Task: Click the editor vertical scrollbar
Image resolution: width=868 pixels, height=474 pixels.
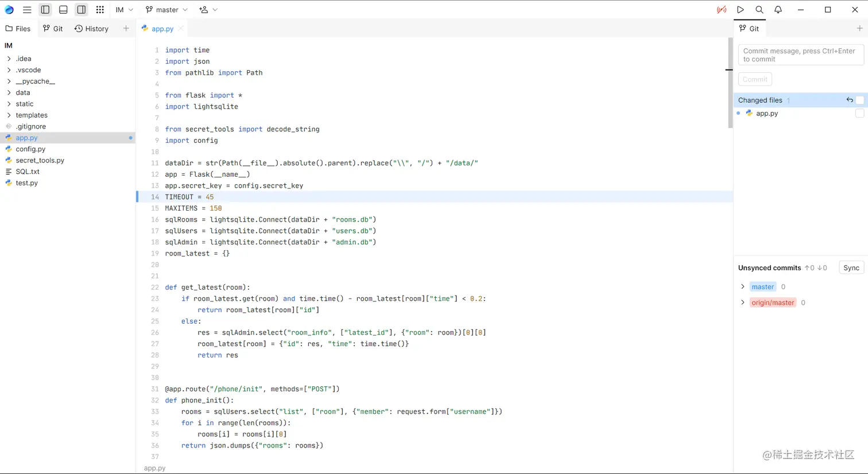Action: tap(730, 83)
